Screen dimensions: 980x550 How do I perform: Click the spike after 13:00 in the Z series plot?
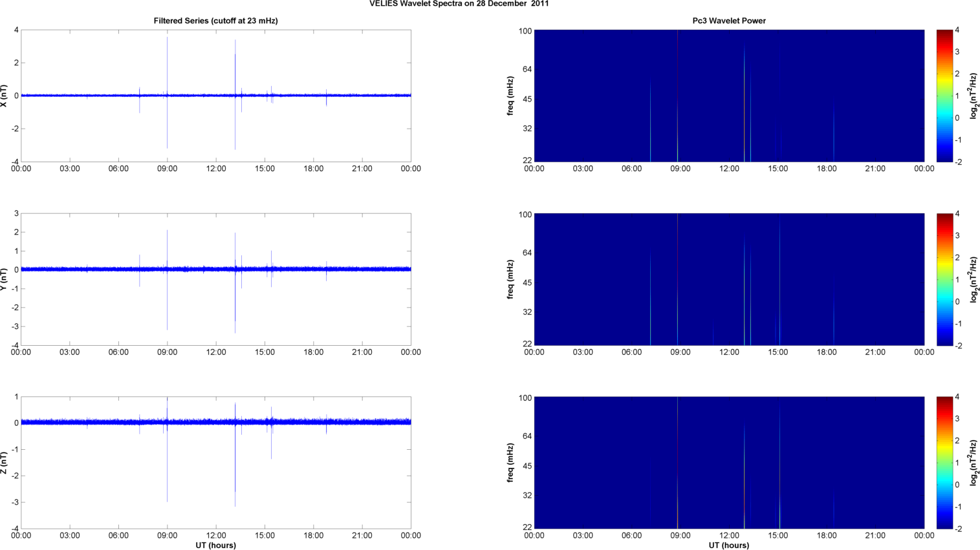pyautogui.click(x=235, y=454)
